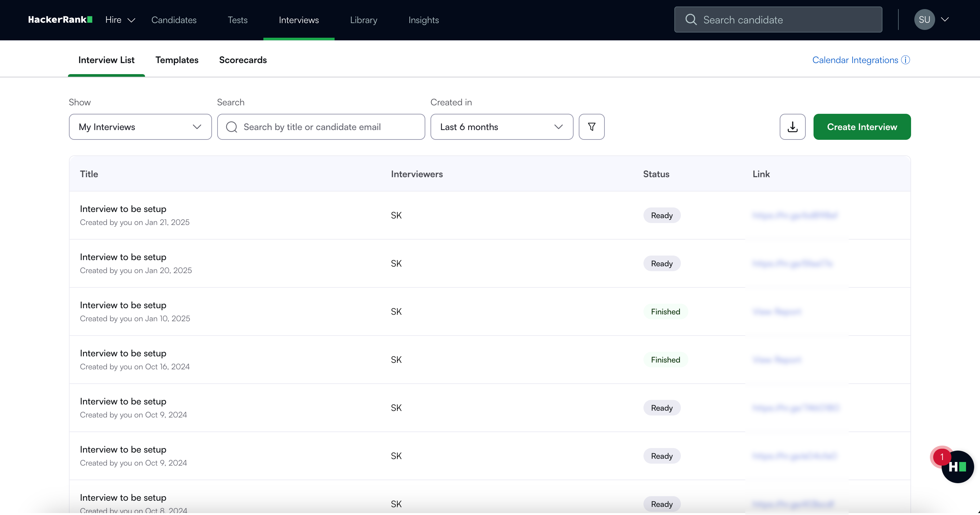This screenshot has height=515, width=980.
Task: Expand the Hire product switcher
Action: pyautogui.click(x=120, y=20)
